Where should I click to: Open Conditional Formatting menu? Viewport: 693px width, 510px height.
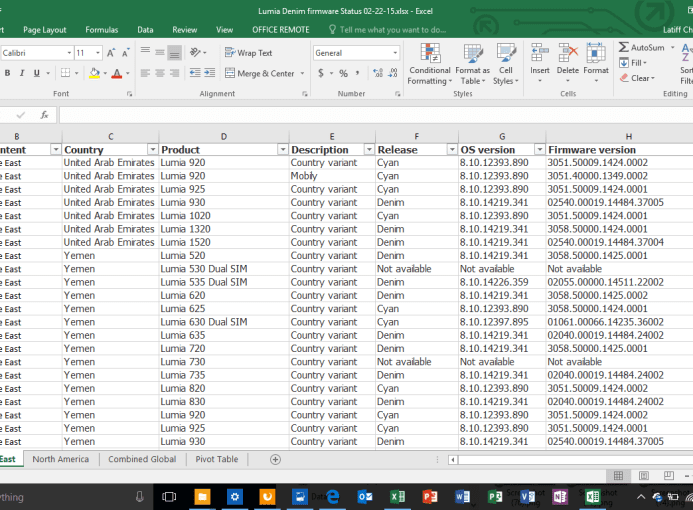pyautogui.click(x=430, y=64)
